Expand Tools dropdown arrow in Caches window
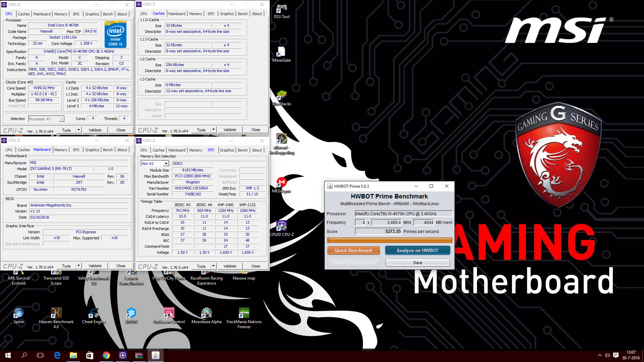 coord(213,130)
